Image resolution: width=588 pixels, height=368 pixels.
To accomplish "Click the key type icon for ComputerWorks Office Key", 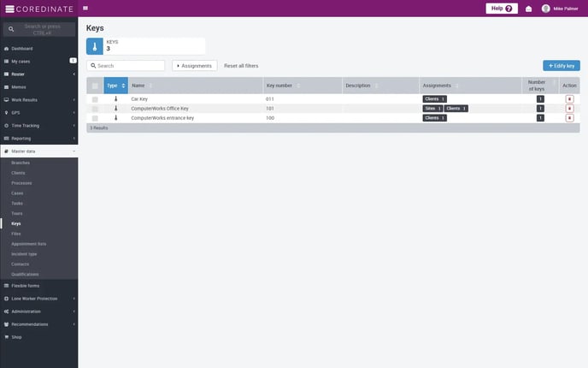I will click(x=116, y=109).
